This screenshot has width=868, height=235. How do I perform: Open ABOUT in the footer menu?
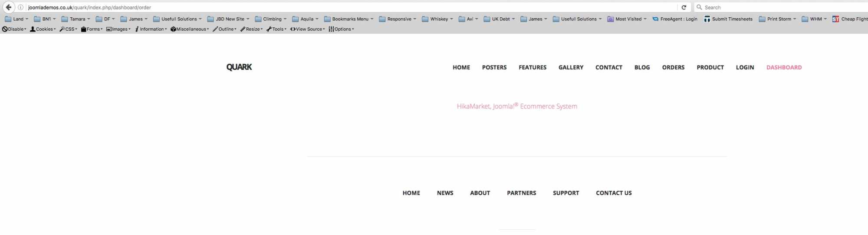click(480, 193)
